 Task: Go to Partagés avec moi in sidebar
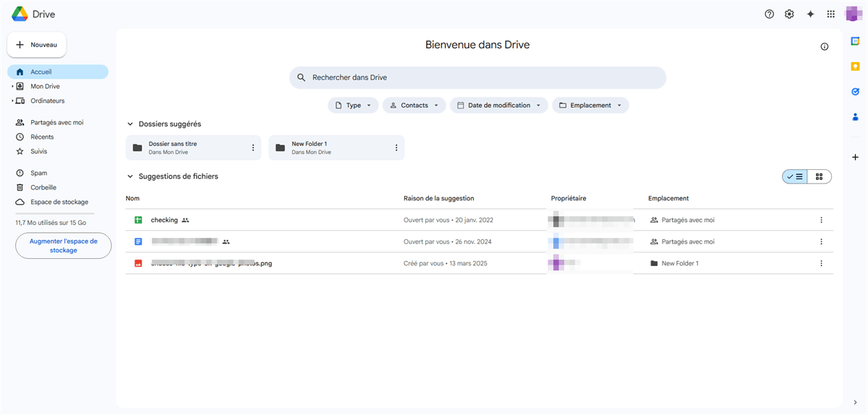(56, 122)
